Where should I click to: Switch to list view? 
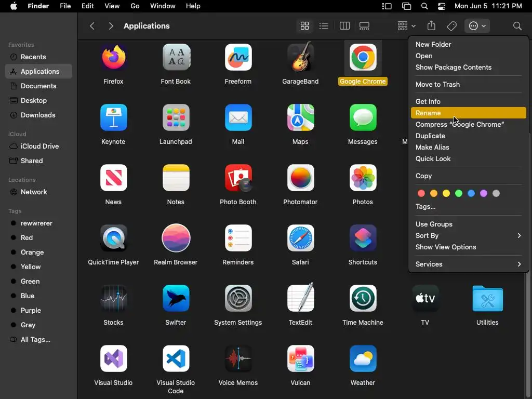pos(324,26)
